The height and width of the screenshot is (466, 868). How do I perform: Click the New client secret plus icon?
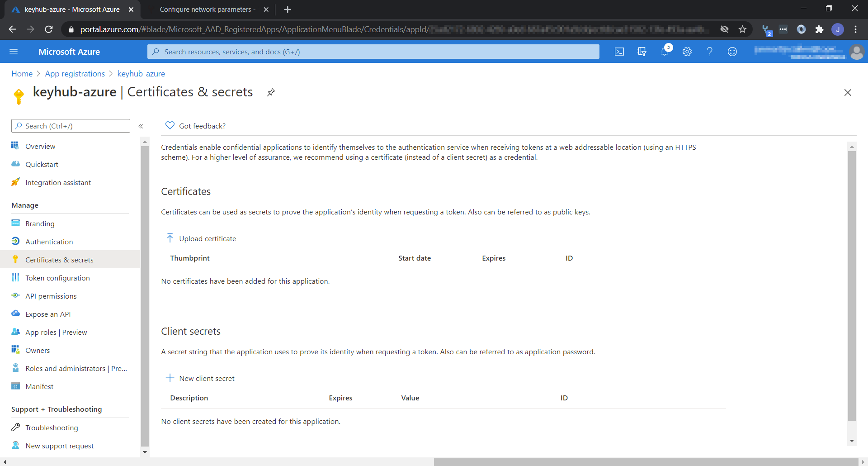click(170, 378)
